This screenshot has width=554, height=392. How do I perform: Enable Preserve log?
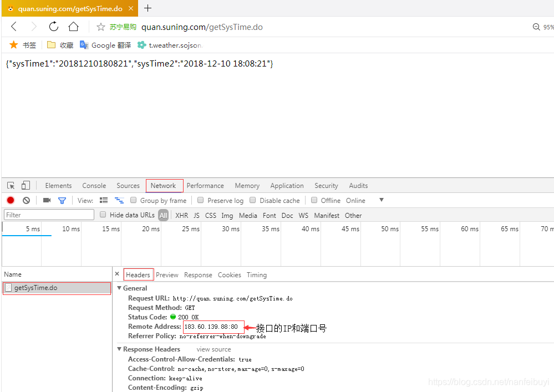pos(200,200)
